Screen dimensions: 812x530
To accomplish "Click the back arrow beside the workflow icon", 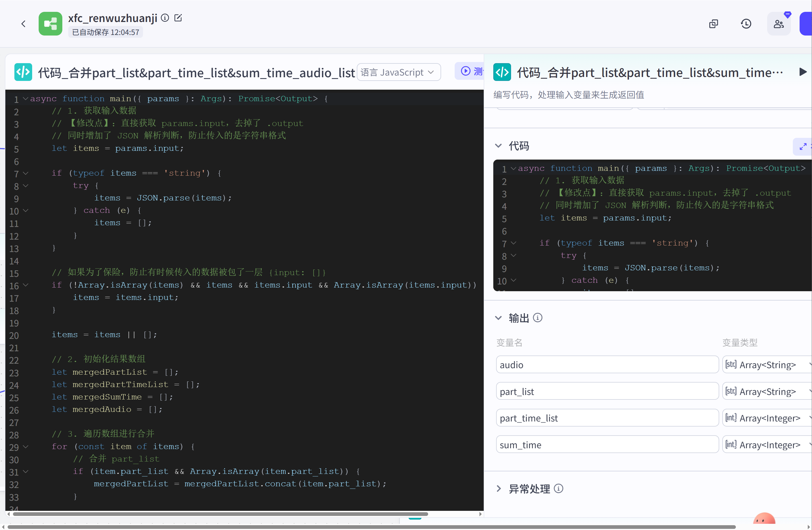I will coord(23,24).
